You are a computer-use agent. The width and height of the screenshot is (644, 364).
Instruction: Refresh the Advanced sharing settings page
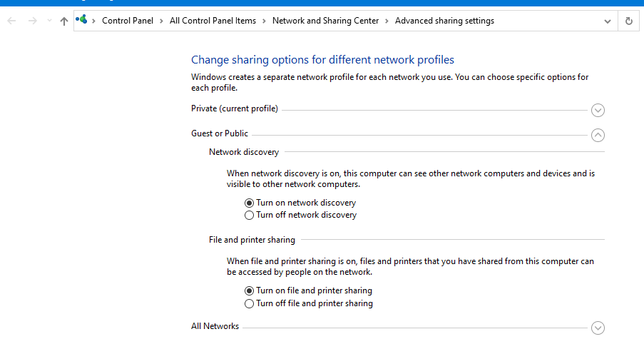629,21
